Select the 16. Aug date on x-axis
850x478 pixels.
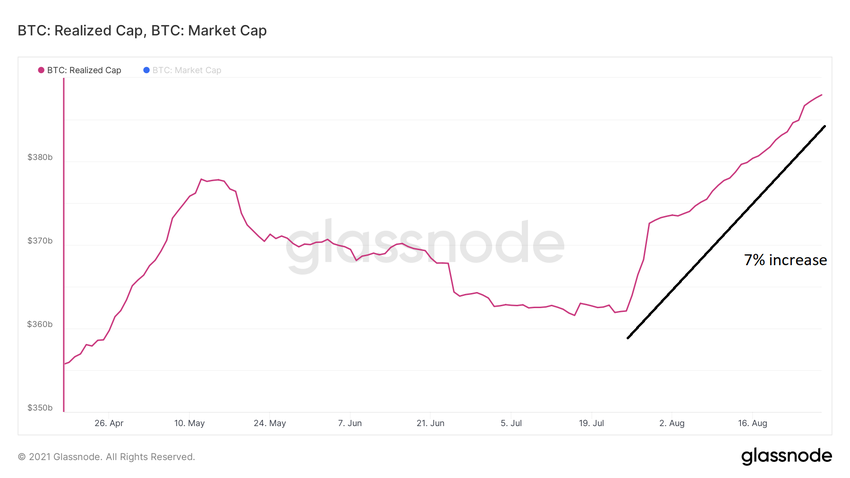752,424
